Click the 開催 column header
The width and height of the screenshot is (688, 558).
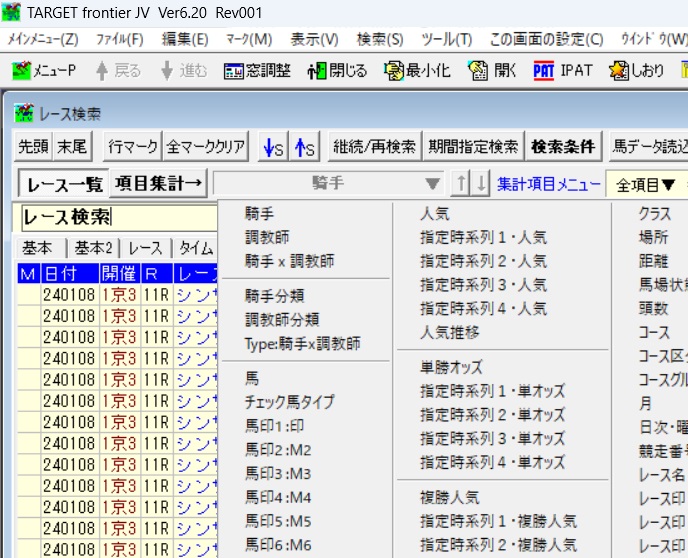[x=120, y=273]
